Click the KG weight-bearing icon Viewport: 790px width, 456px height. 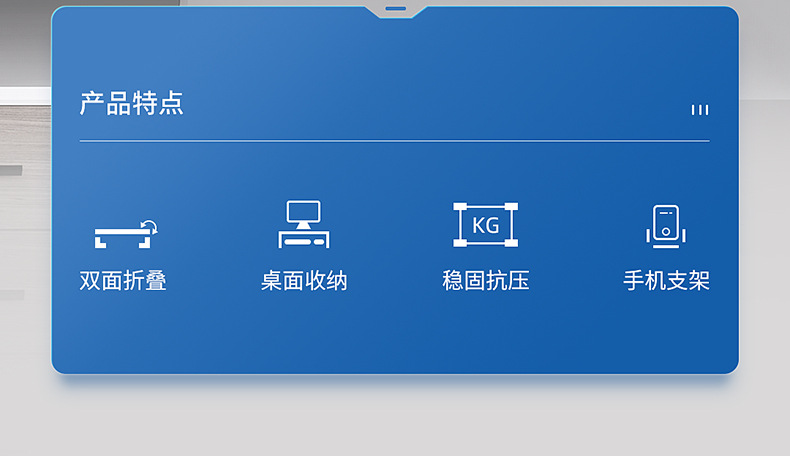click(485, 225)
